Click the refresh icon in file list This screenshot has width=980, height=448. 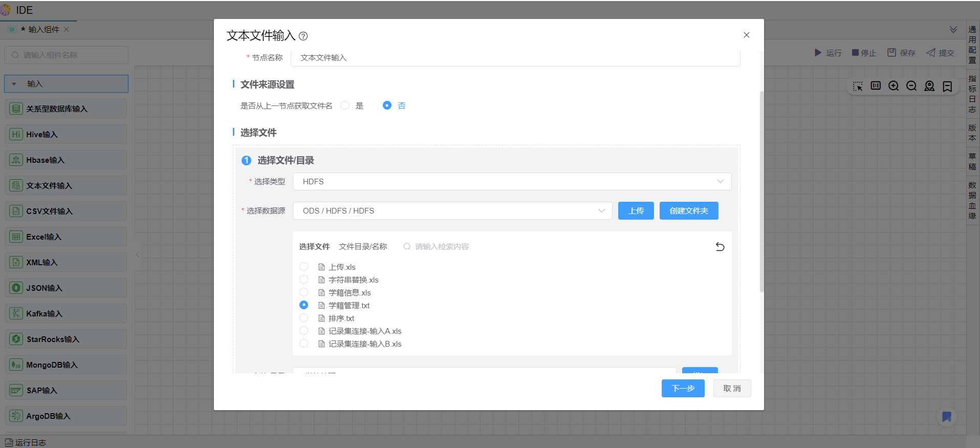coord(720,247)
